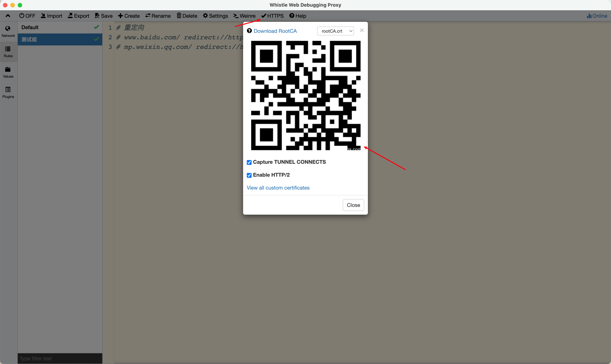Open Settings gear in toolbar
This screenshot has height=364, width=611.
(205, 16)
